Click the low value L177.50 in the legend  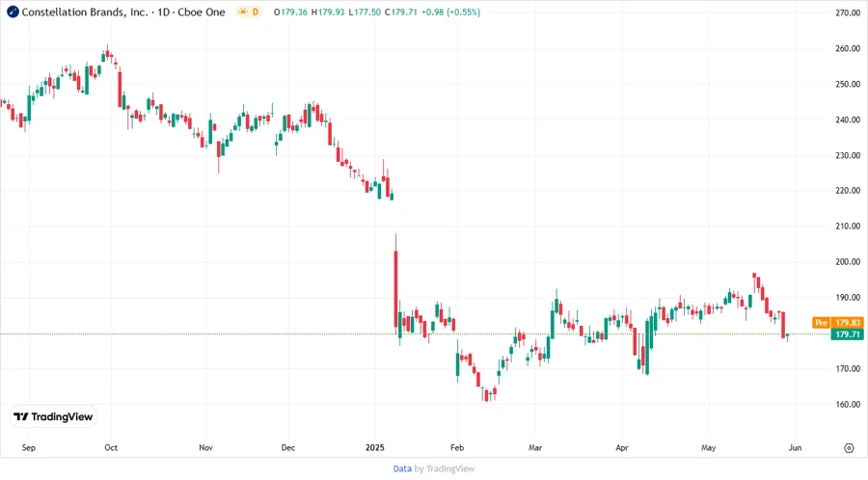[x=365, y=12]
